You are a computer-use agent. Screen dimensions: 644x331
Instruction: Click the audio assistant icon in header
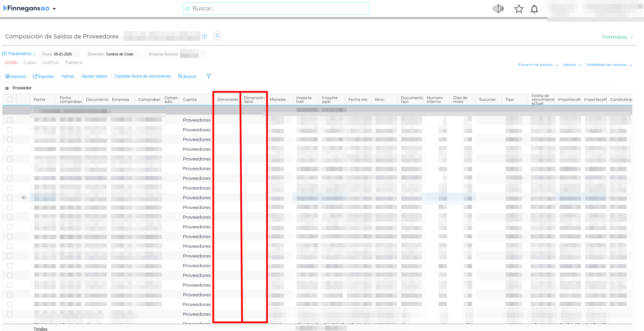498,9
